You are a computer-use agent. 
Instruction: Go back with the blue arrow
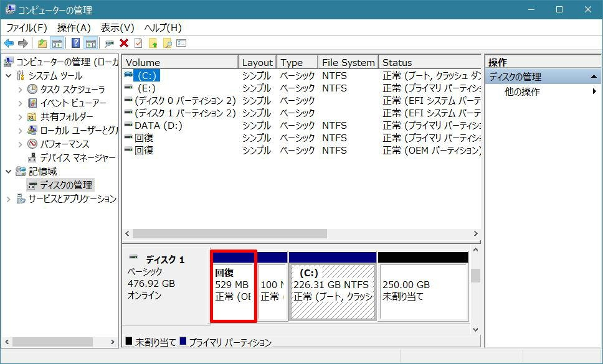9,44
